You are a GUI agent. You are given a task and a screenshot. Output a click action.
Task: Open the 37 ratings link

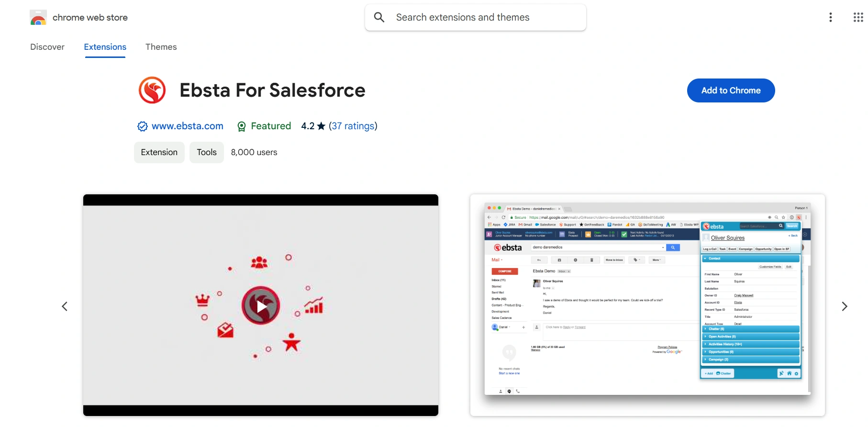[x=353, y=126]
